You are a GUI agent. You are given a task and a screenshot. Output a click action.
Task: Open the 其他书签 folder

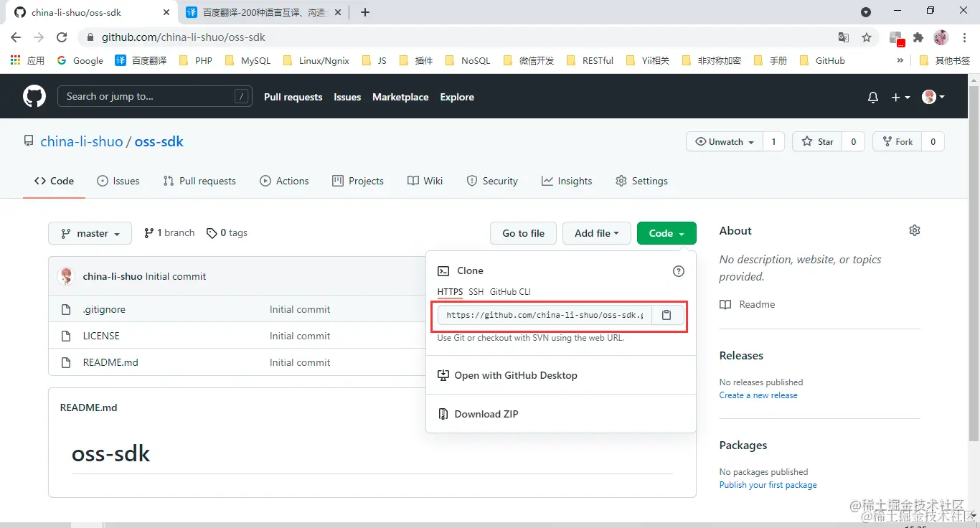pos(944,61)
